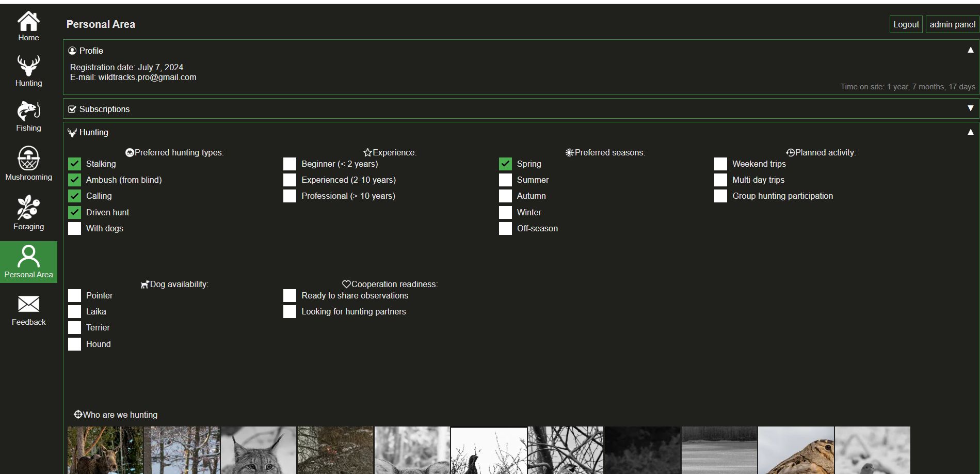Click the clock icon next to Planned activity
The image size is (980, 474).
(790, 152)
